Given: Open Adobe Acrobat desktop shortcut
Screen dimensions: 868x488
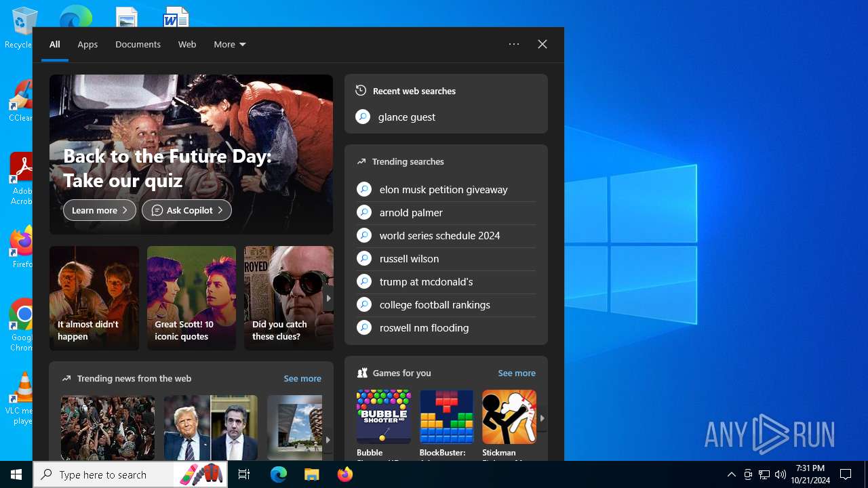Looking at the screenshot, I should pyautogui.click(x=20, y=178).
